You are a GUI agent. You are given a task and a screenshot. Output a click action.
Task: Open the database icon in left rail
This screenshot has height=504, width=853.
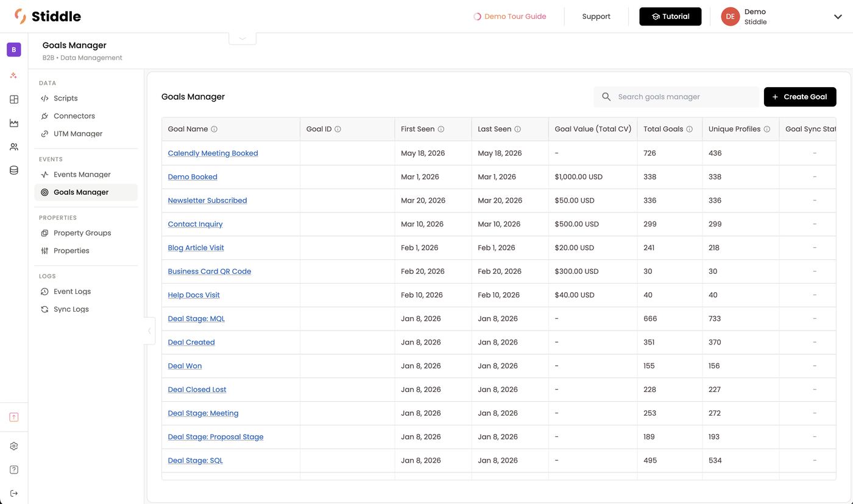pyautogui.click(x=14, y=170)
